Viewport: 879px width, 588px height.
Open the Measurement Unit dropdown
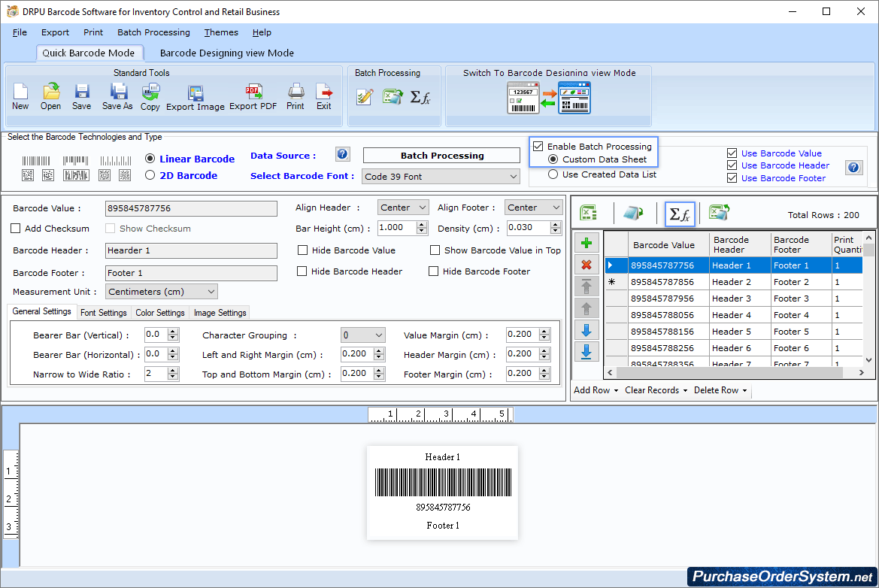click(x=161, y=291)
